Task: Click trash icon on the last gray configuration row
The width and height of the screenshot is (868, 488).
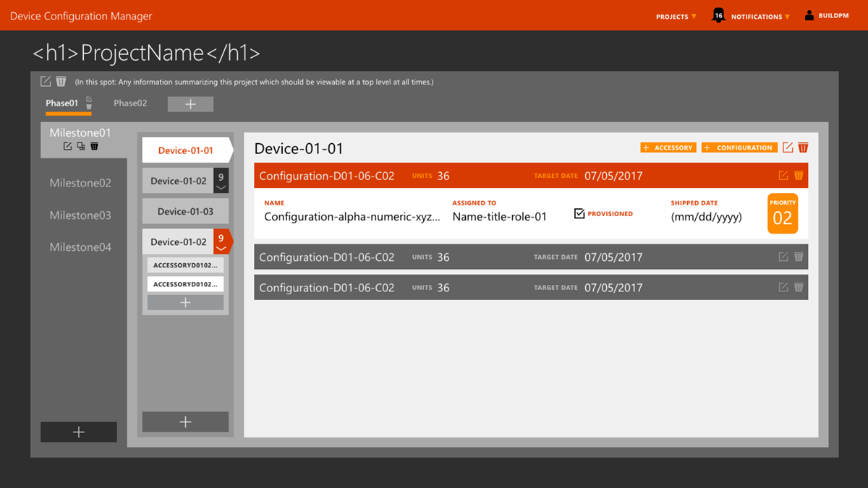Action: pos(799,287)
